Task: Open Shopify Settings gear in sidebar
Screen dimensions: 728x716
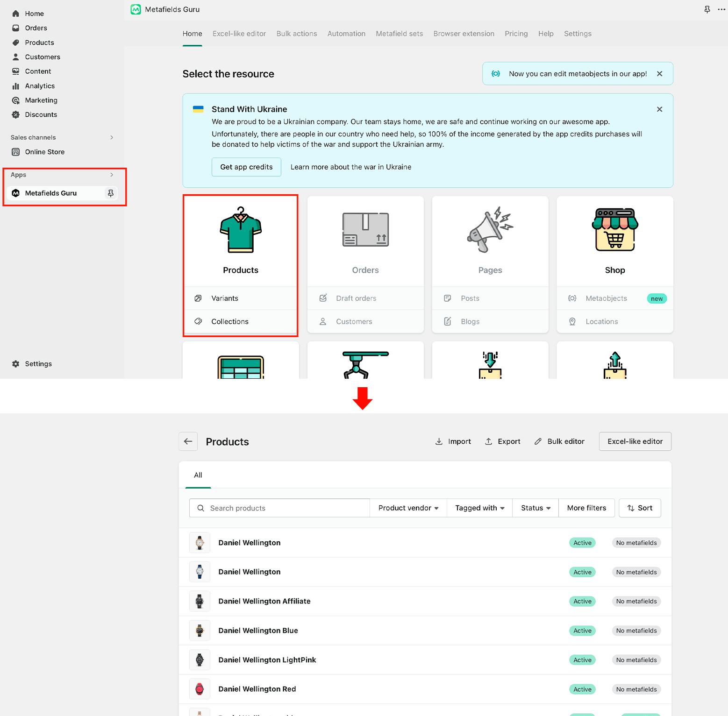Action: [38, 364]
